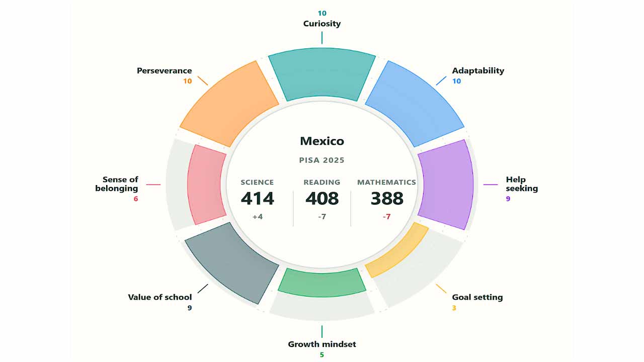
Task: Click the red Sense of belonging segment
Action: pyautogui.click(x=206, y=185)
